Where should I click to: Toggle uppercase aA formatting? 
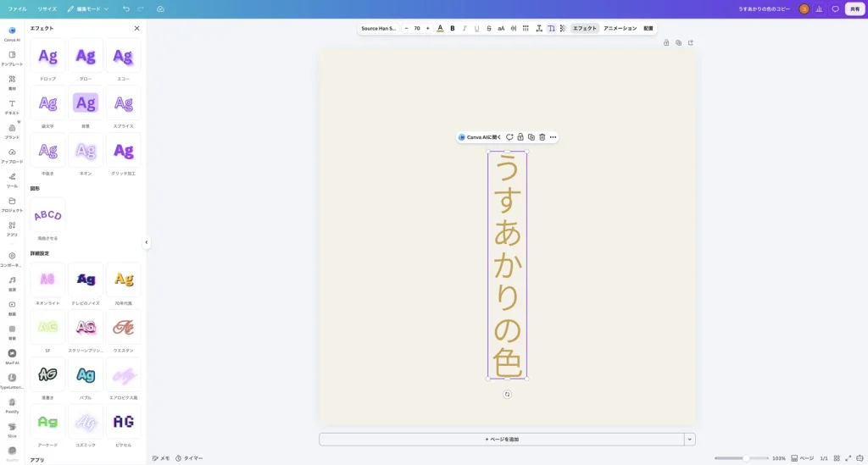501,28
